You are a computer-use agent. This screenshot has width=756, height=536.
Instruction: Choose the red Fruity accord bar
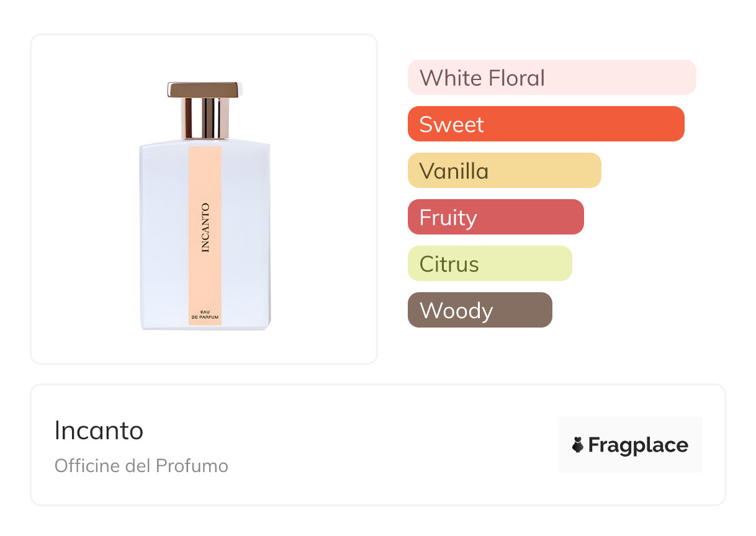495,217
